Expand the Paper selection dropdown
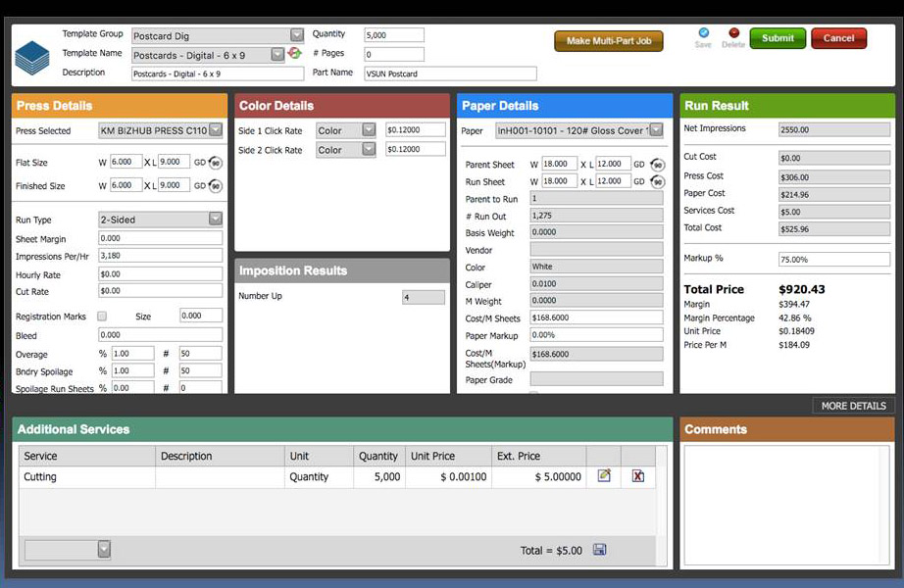904x588 pixels. 656,130
